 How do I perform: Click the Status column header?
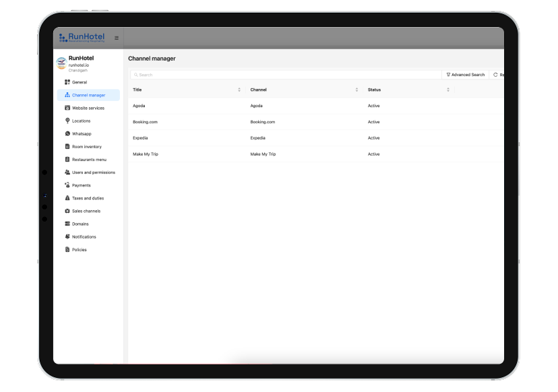[x=408, y=90]
